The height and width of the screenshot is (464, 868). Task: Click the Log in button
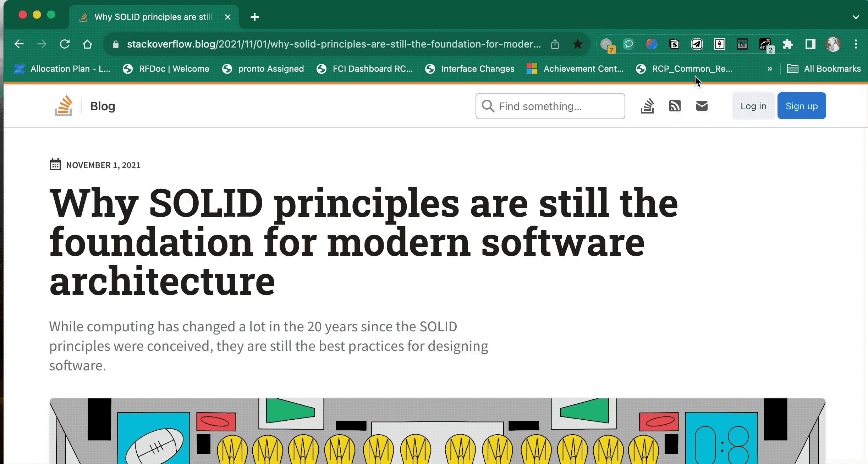coord(753,106)
